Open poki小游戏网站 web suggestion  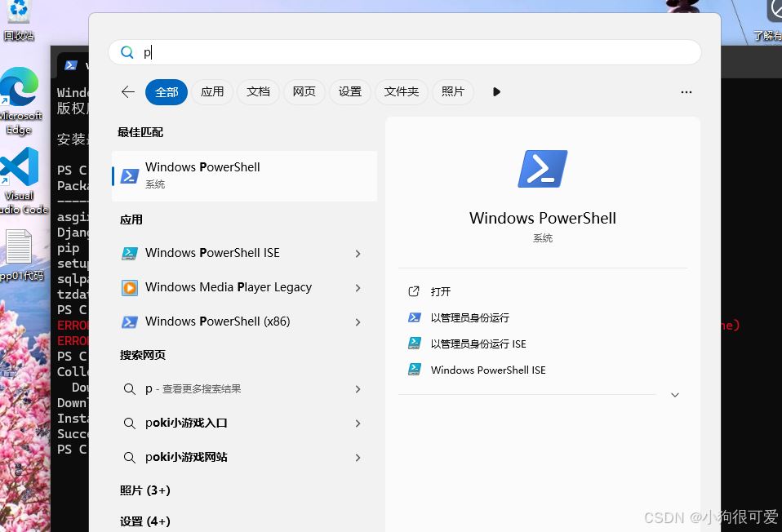(244, 458)
